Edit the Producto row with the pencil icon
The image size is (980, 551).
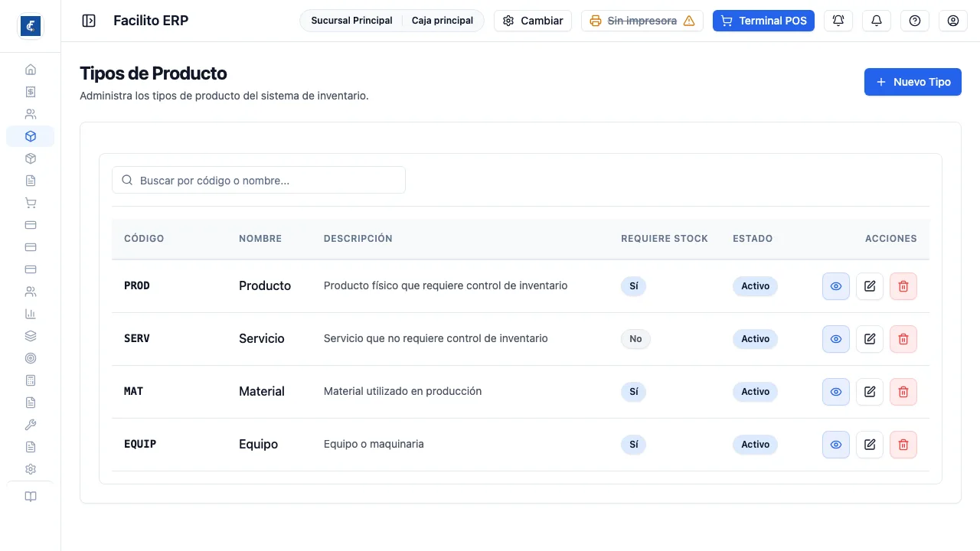pyautogui.click(x=870, y=286)
